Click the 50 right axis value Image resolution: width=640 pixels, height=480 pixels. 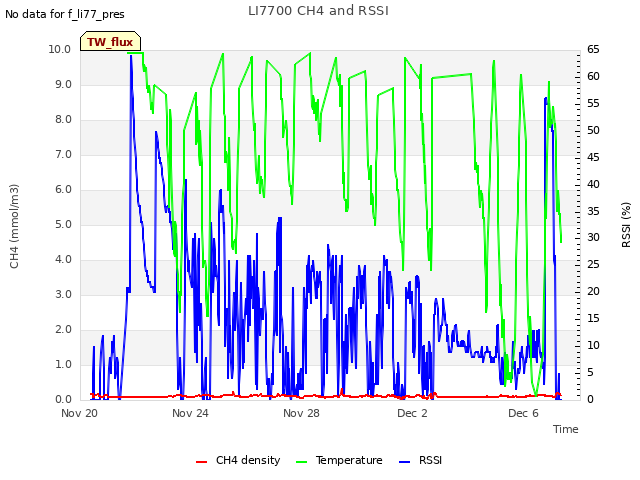point(593,130)
